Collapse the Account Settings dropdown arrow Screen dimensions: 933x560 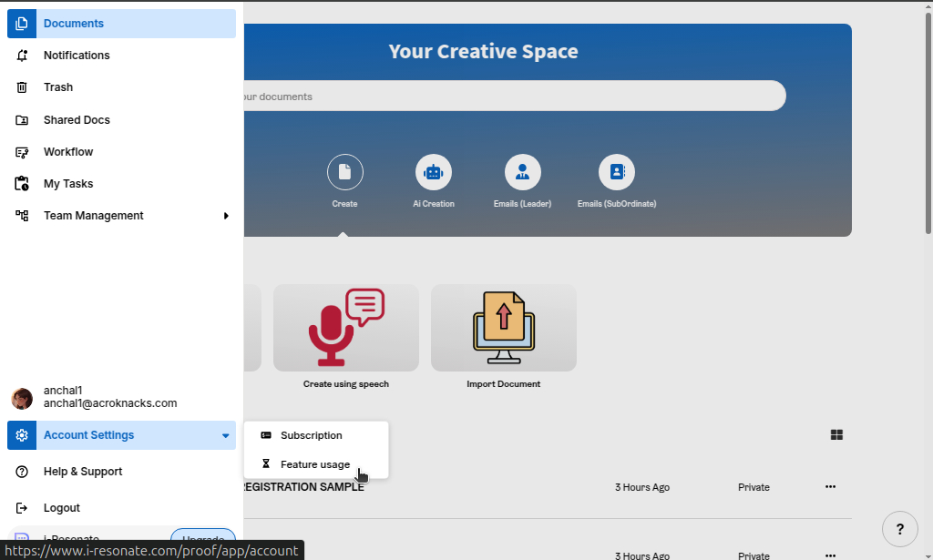(x=225, y=435)
